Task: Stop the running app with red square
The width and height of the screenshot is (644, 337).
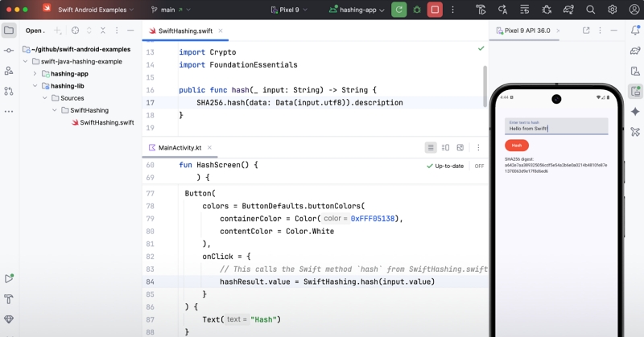Action: click(x=435, y=10)
